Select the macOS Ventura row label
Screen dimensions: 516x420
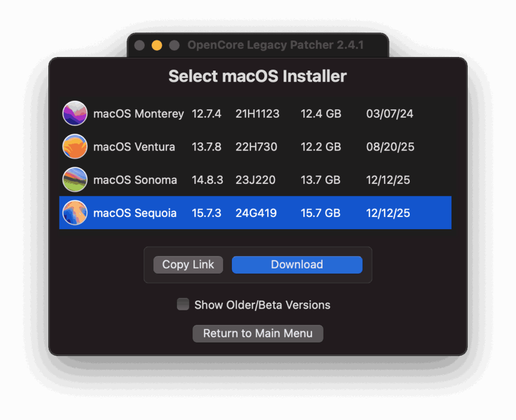tap(134, 147)
